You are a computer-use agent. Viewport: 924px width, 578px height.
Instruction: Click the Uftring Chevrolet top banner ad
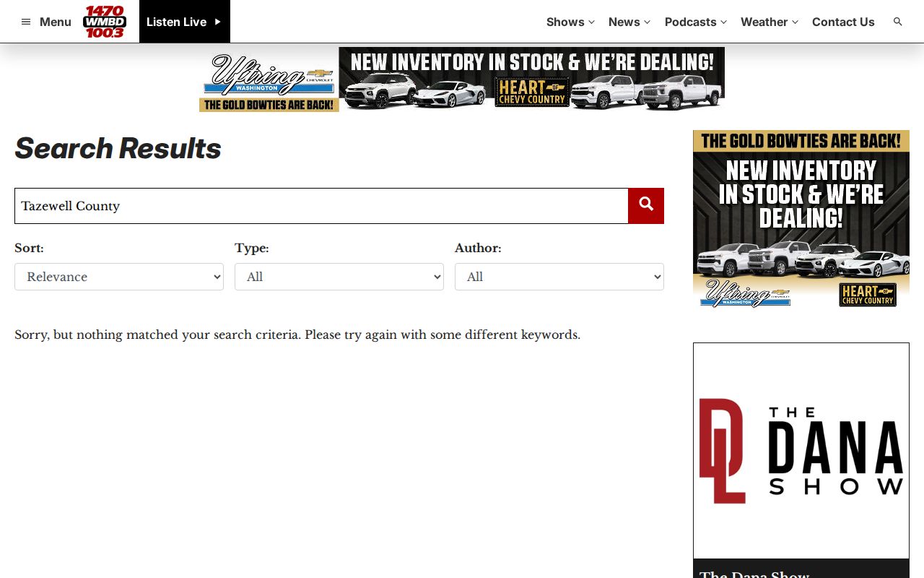click(462, 79)
